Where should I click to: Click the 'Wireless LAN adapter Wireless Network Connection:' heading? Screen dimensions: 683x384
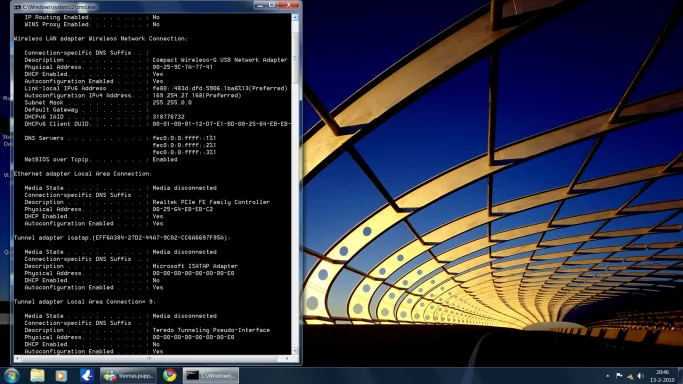pyautogui.click(x=101, y=39)
